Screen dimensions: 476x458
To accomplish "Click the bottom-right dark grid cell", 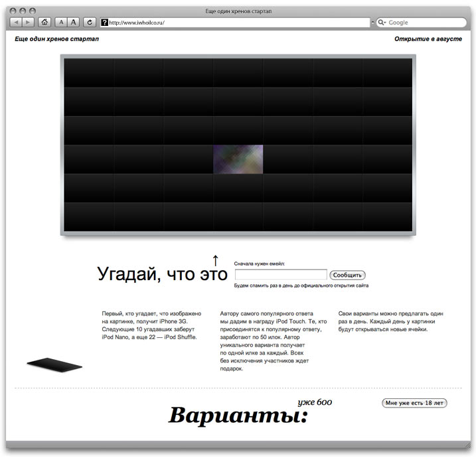I will coord(387,216).
